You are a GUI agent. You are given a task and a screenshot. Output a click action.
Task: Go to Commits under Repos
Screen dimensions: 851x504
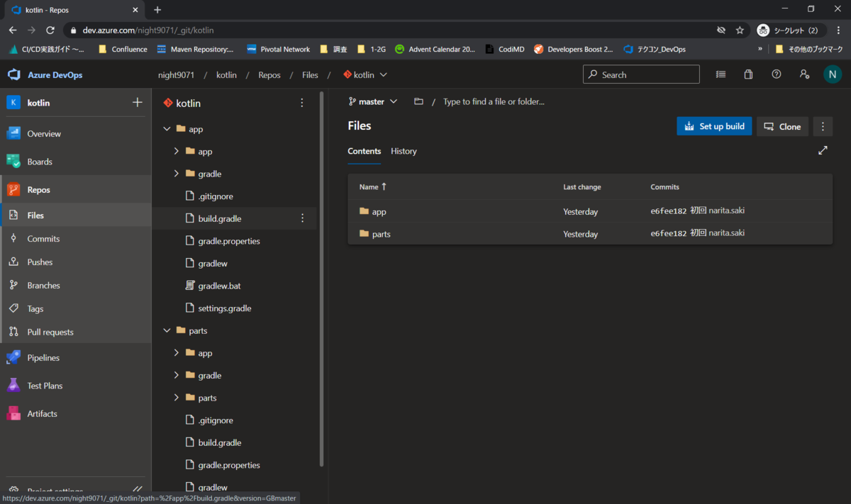(43, 239)
